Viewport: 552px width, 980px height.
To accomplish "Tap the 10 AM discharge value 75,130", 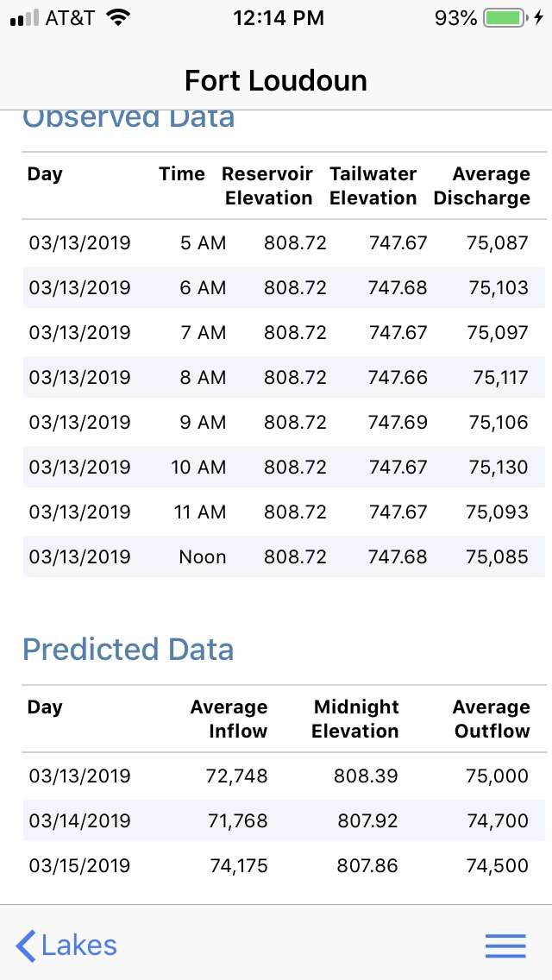I will pos(498,467).
